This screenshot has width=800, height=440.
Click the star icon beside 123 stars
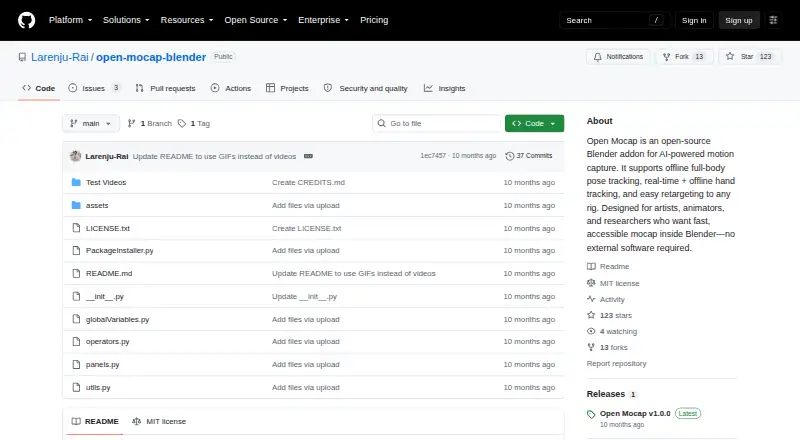(x=591, y=315)
